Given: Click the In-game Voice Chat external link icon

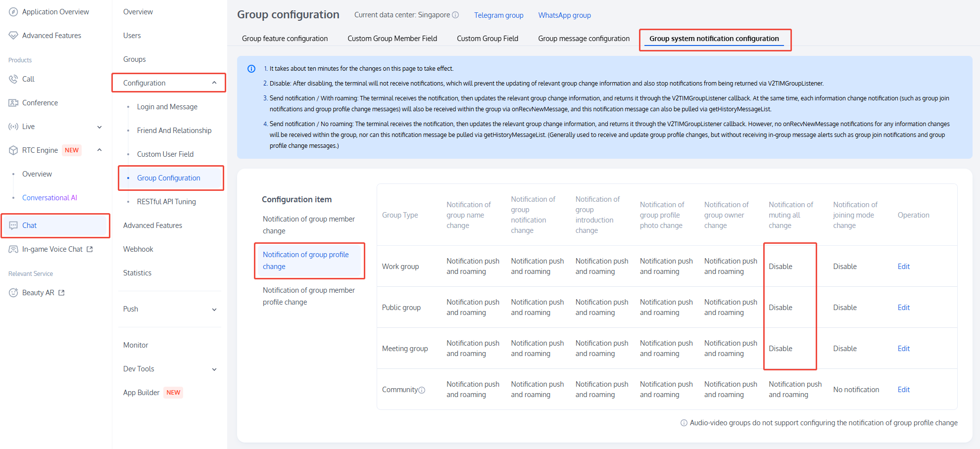Looking at the screenshot, I should (x=90, y=249).
